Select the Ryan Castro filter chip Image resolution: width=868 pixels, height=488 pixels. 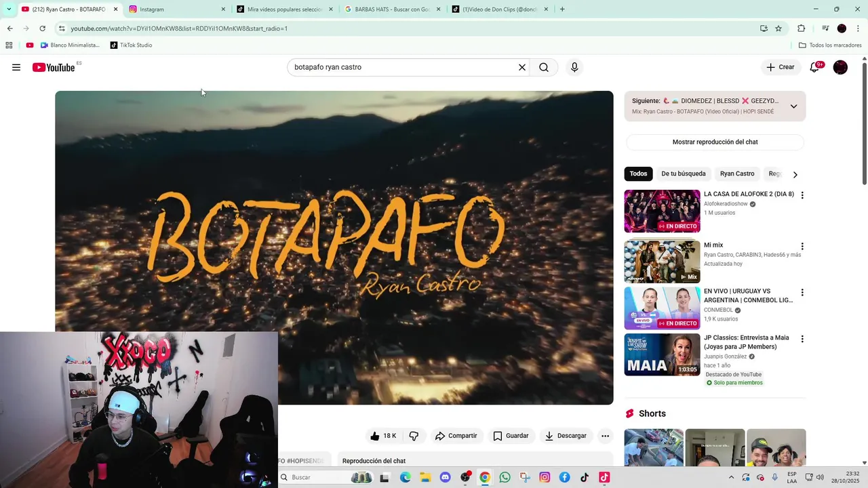[x=737, y=174]
